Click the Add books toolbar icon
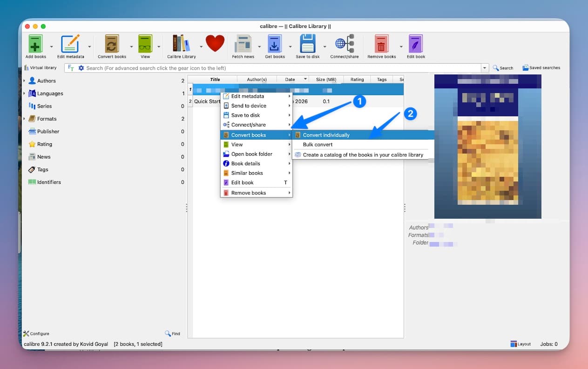Screen dimensions: 588x369 (35, 44)
